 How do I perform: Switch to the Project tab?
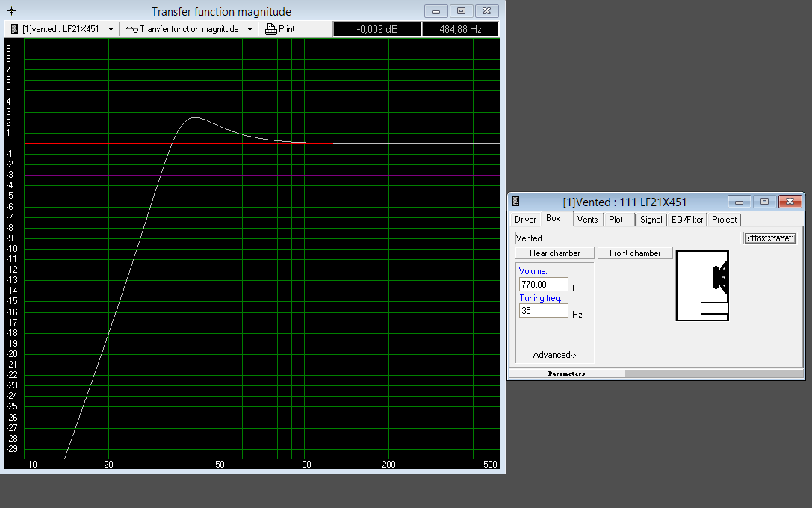[x=724, y=220]
